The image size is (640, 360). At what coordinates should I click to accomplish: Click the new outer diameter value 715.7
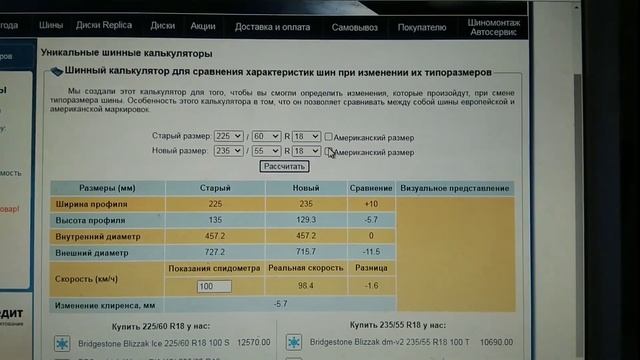click(x=306, y=252)
